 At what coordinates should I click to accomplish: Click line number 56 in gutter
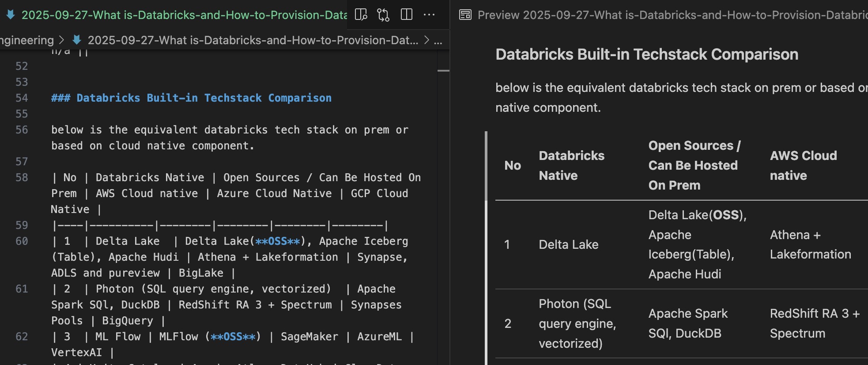tap(22, 130)
